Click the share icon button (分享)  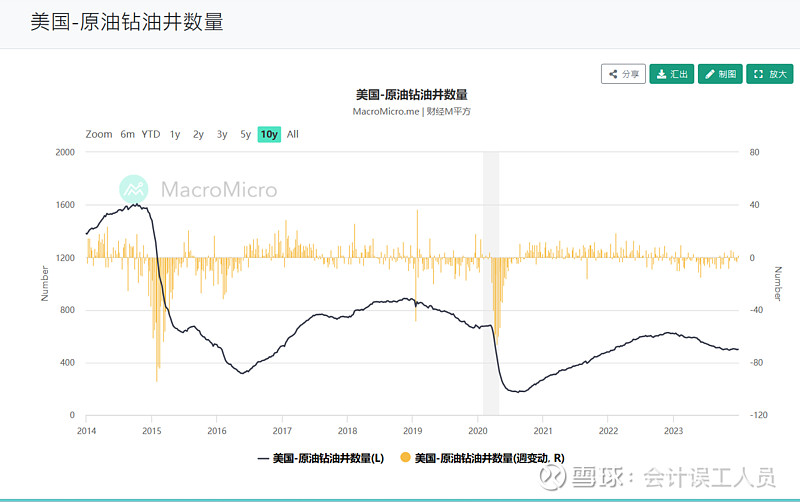623,74
